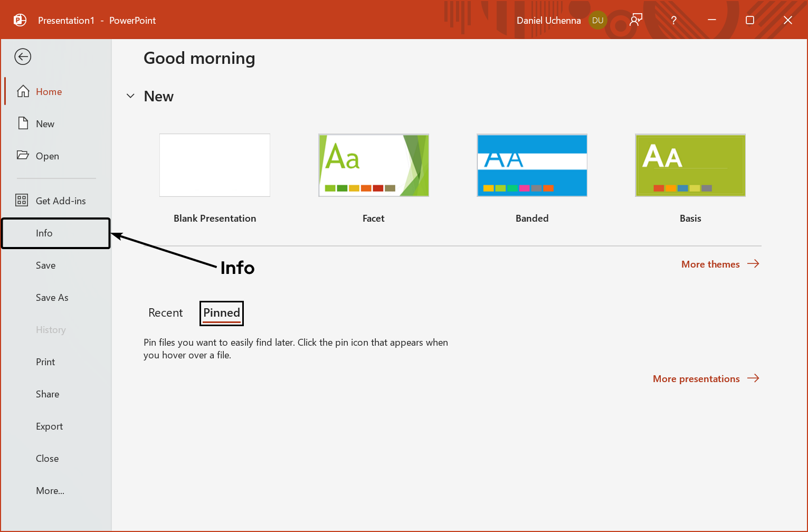Select the Facet theme thumbnail
808x532 pixels.
click(x=373, y=165)
